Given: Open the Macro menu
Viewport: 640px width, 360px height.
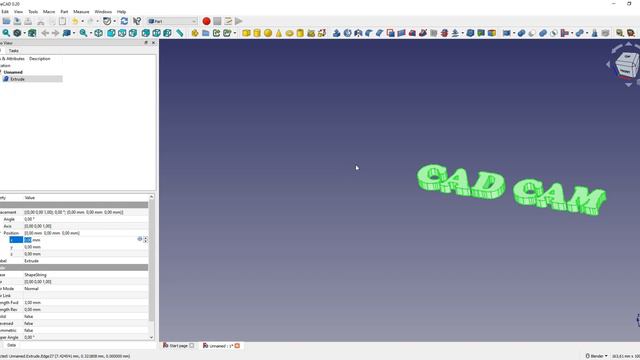Looking at the screenshot, I should coord(49,12).
